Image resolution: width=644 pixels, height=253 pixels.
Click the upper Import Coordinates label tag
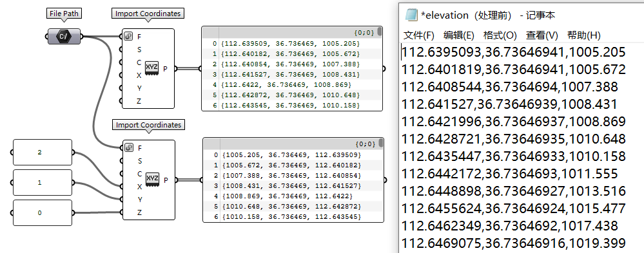click(148, 14)
